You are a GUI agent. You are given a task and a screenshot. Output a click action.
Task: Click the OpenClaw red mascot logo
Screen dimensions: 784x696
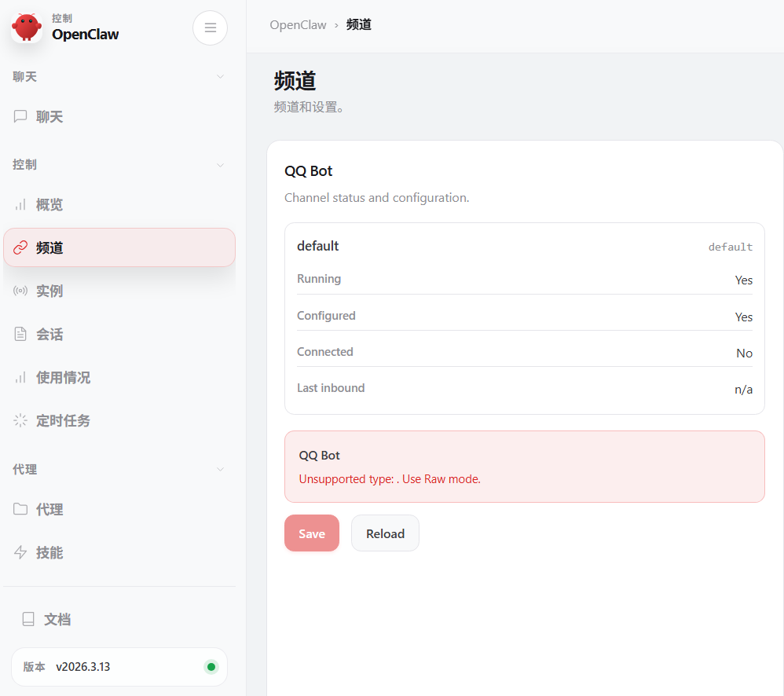pos(27,27)
